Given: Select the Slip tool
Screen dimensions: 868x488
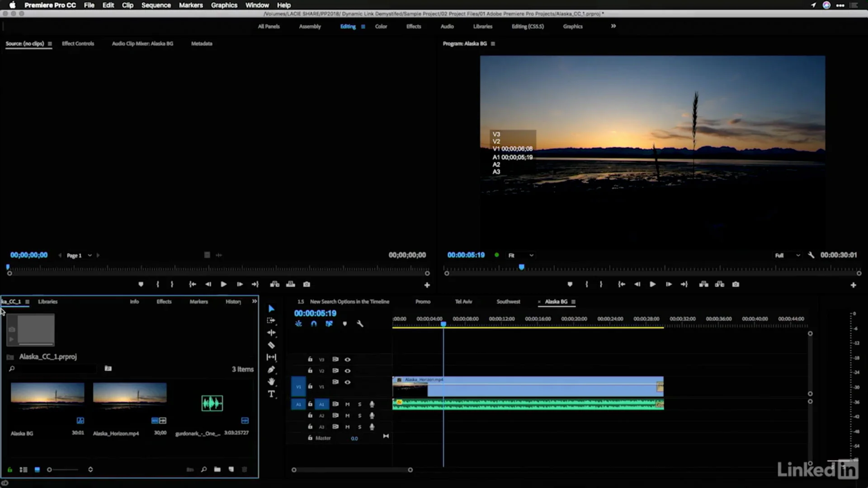Looking at the screenshot, I should point(271,357).
